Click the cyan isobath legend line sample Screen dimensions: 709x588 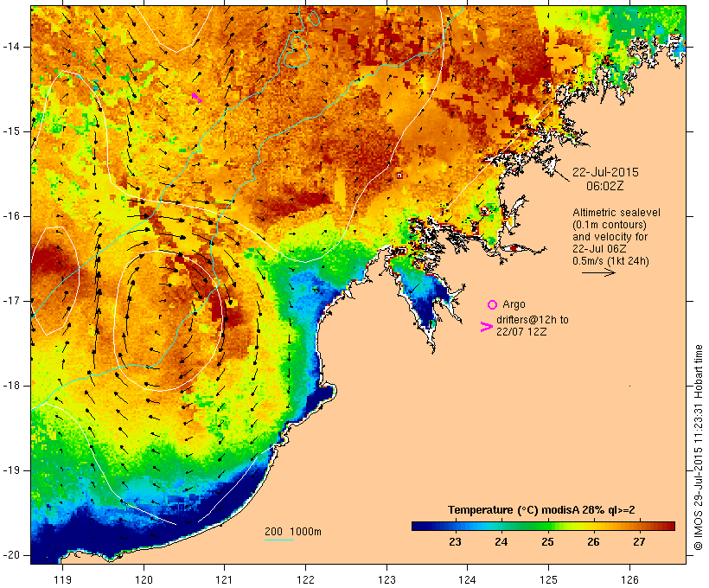279,540
